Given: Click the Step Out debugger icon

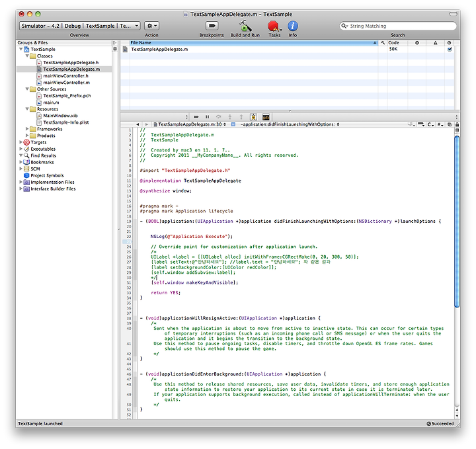Looking at the screenshot, I should coord(241,117).
